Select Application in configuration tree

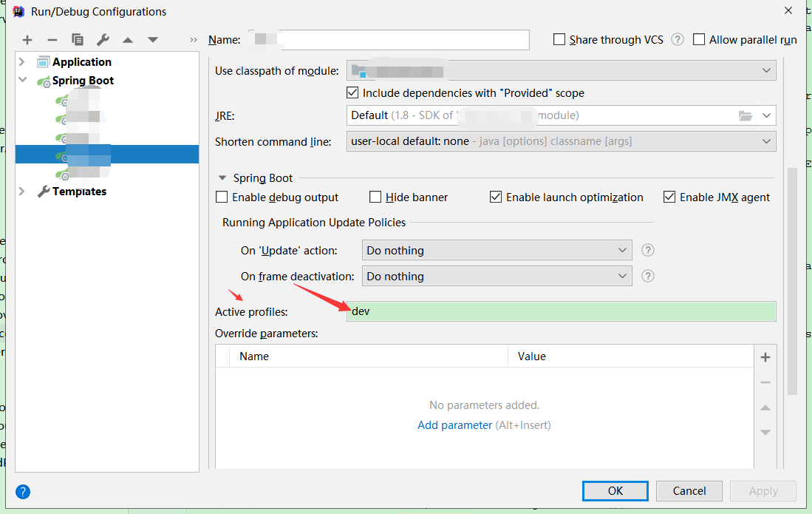click(x=82, y=62)
